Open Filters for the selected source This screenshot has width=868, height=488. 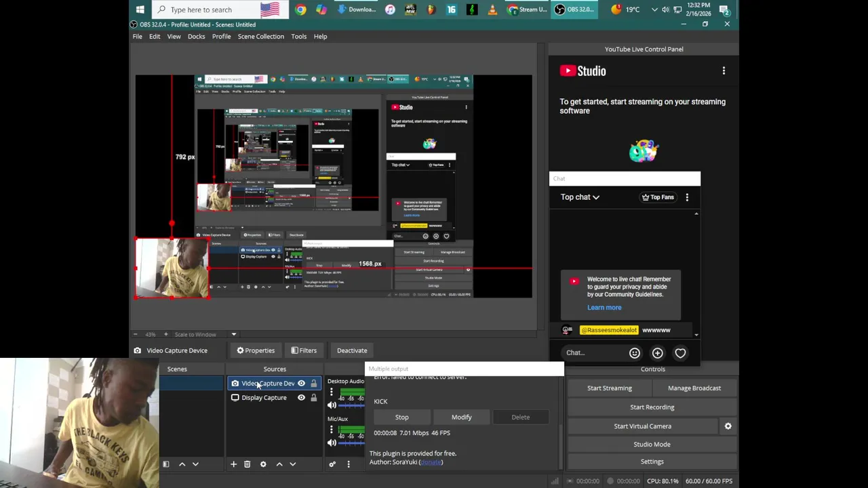click(304, 350)
